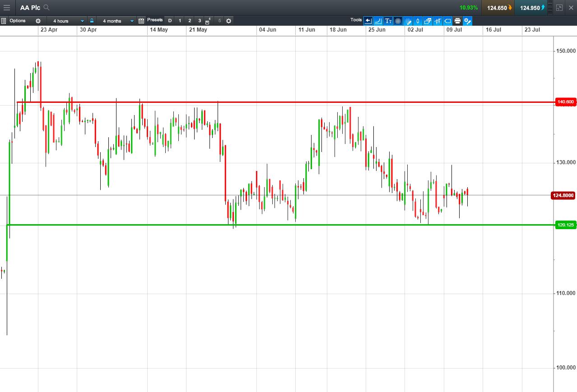Select preset 5
Viewport: 577px width, 392px height.
tap(219, 21)
